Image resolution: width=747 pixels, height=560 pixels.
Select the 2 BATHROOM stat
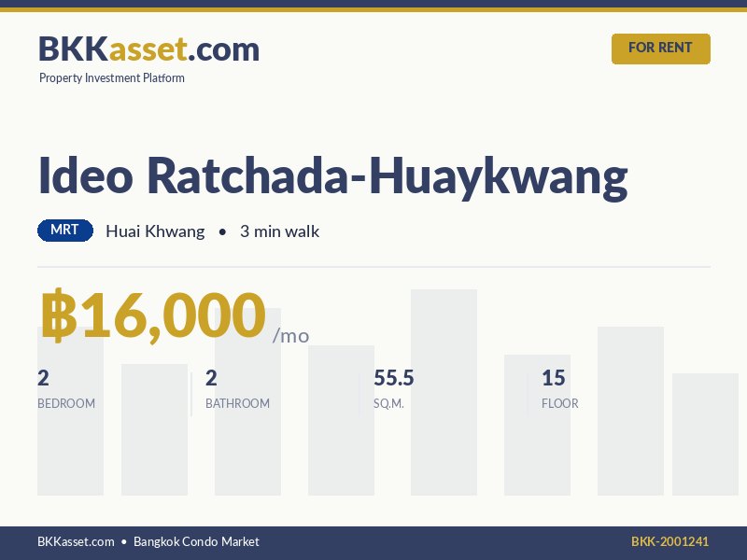click(237, 389)
